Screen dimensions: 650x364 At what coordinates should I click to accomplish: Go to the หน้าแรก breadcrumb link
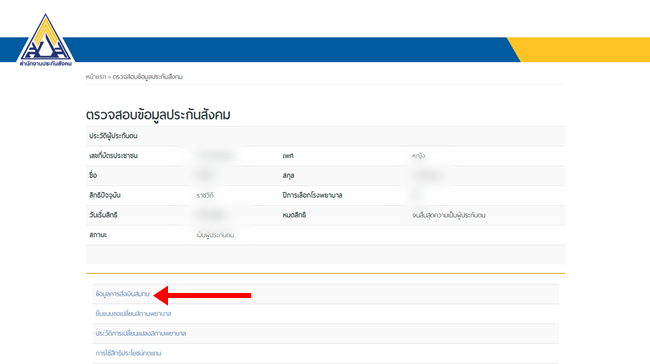click(x=96, y=77)
